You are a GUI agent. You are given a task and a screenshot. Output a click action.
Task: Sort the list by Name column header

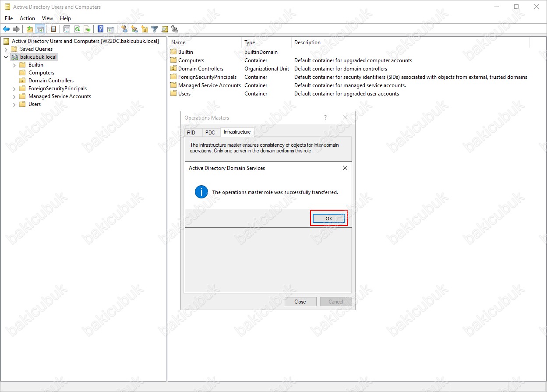[x=205, y=42]
